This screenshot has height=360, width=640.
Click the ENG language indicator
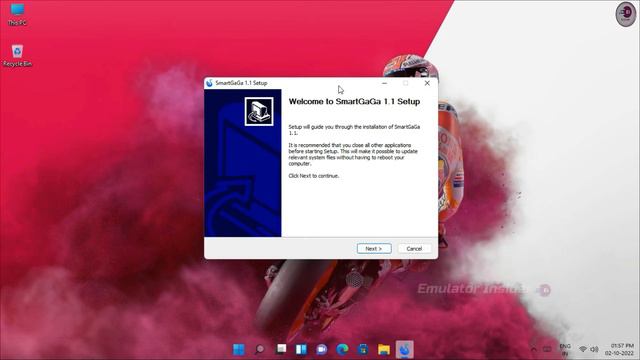point(565,349)
